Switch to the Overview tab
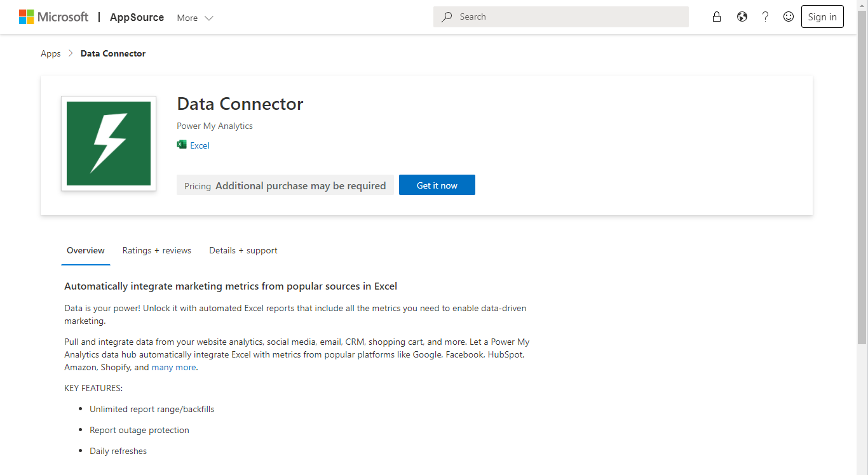 [86, 251]
